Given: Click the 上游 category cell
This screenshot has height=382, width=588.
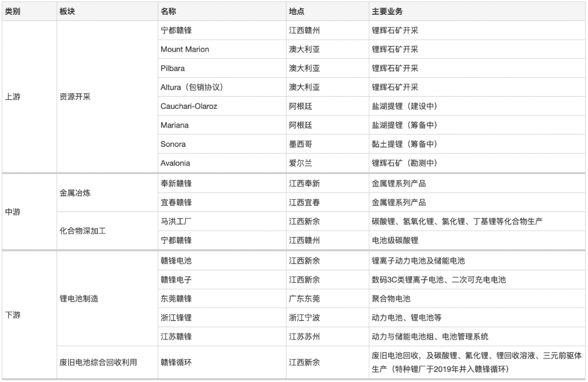Looking at the screenshot, I should [x=13, y=97].
